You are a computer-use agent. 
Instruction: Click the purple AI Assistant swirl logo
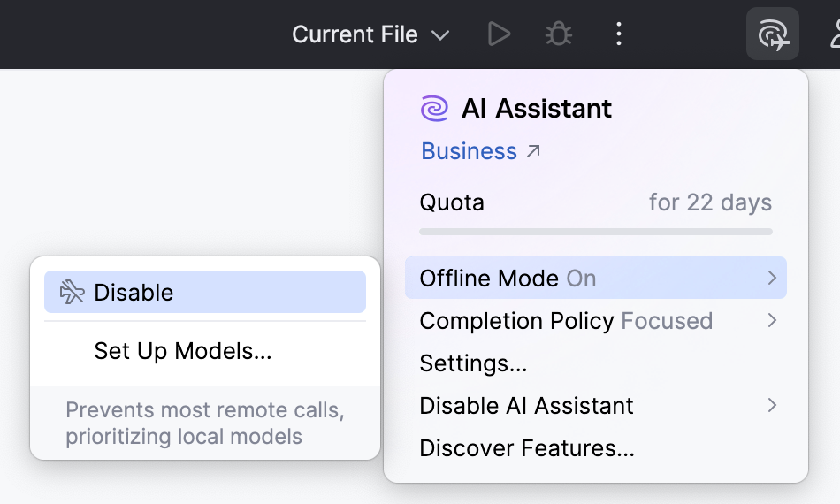[434, 108]
